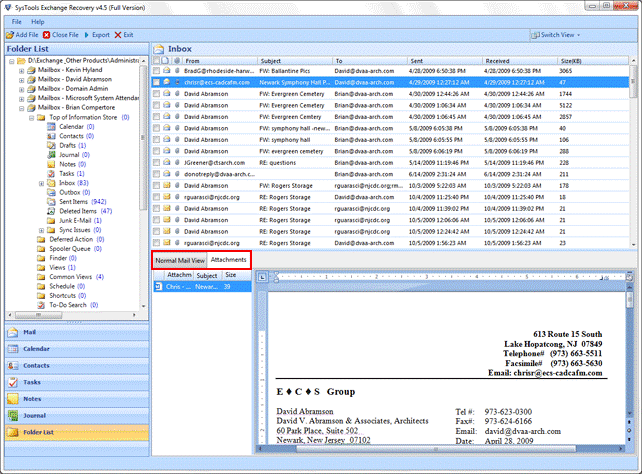Sort emails by Sent column header
642x474 pixels.
[x=444, y=61]
